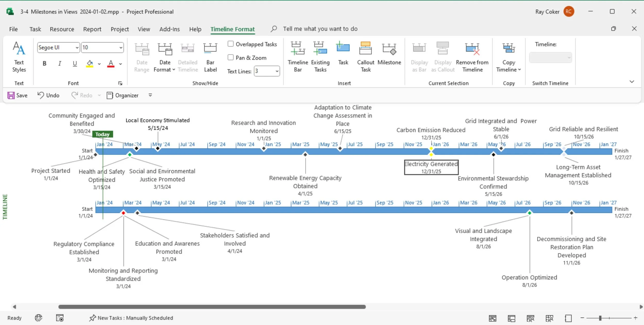
Task: Click the Save button
Action: [x=18, y=95]
